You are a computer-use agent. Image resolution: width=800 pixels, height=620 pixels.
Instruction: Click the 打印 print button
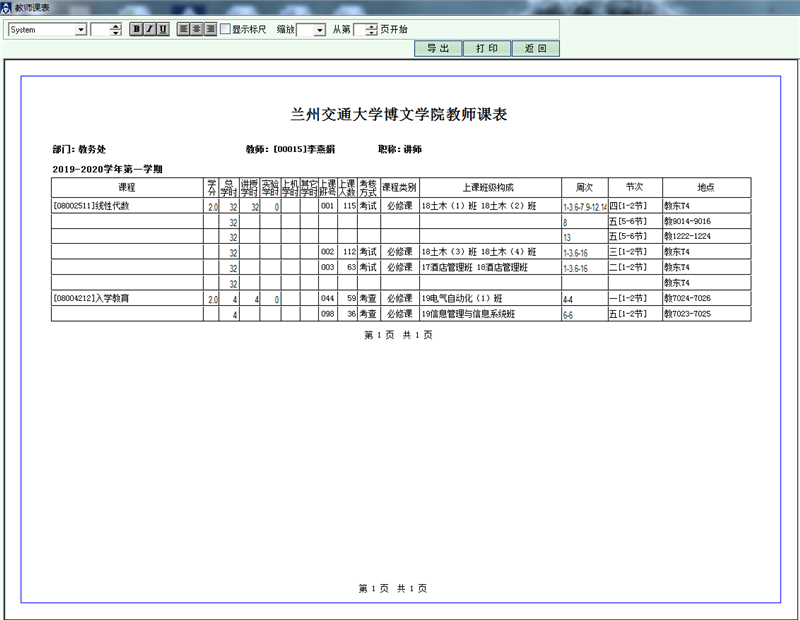(x=487, y=48)
